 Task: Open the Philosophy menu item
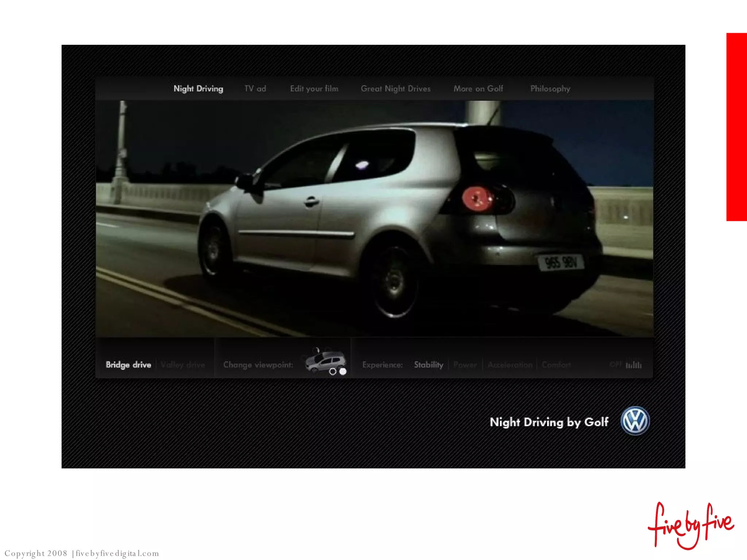coord(550,89)
